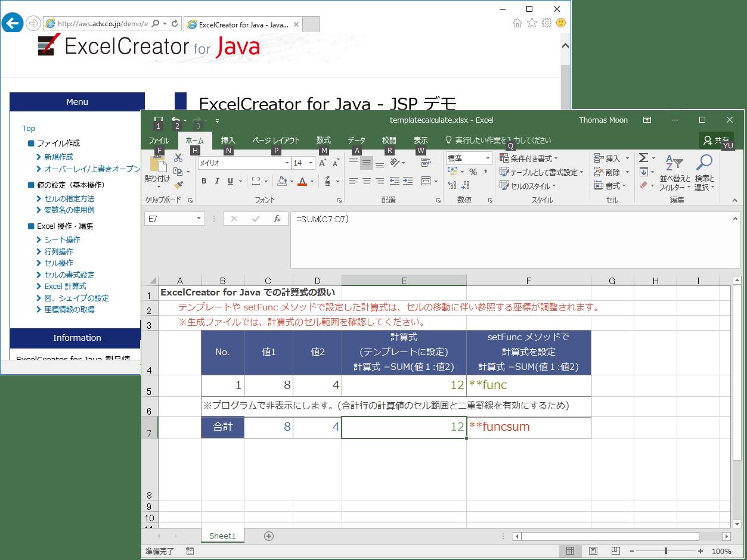Toggle middle vertical alignment
This screenshot has width=747, height=560.
[x=367, y=162]
